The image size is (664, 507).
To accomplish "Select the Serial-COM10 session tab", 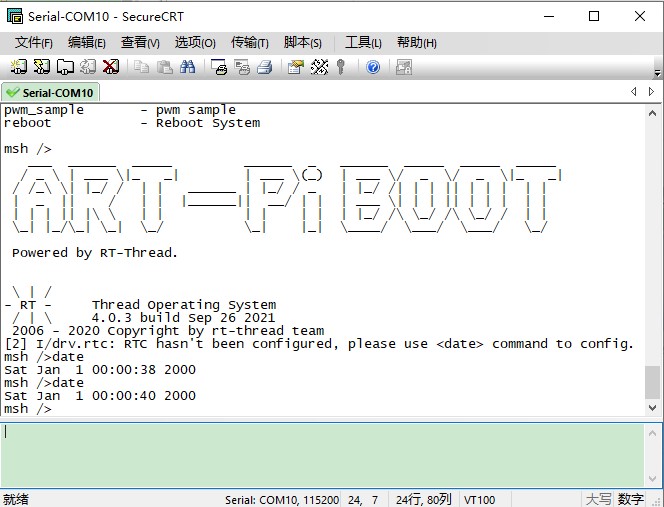I will pyautogui.click(x=50, y=92).
